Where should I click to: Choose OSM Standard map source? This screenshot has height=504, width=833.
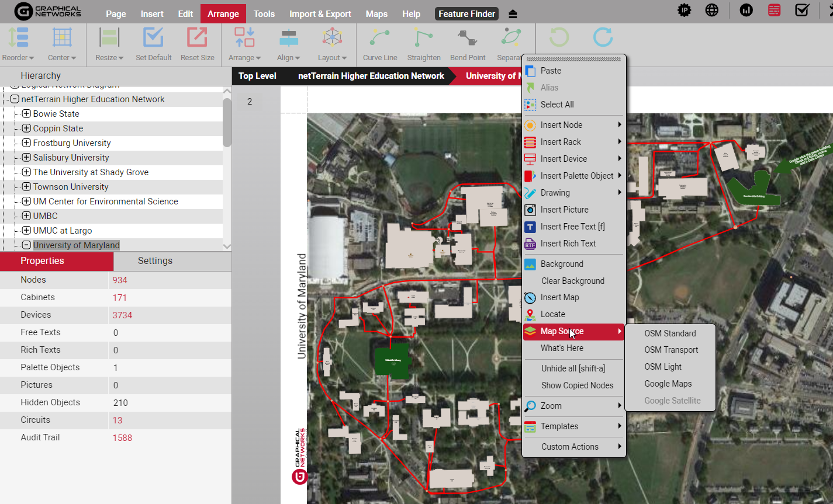(670, 333)
